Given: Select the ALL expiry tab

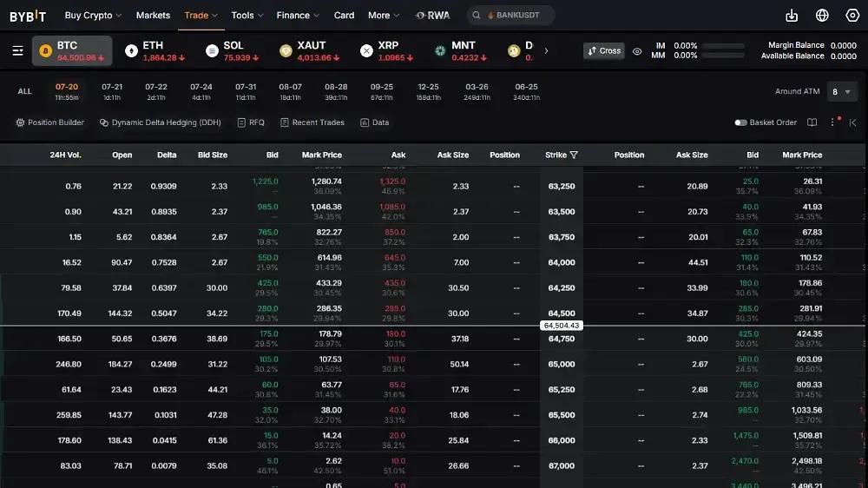Looking at the screenshot, I should click(x=24, y=91).
